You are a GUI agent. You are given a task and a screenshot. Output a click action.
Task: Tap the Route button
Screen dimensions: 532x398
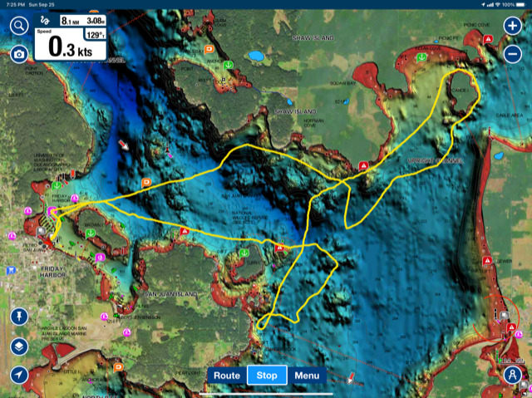227,376
